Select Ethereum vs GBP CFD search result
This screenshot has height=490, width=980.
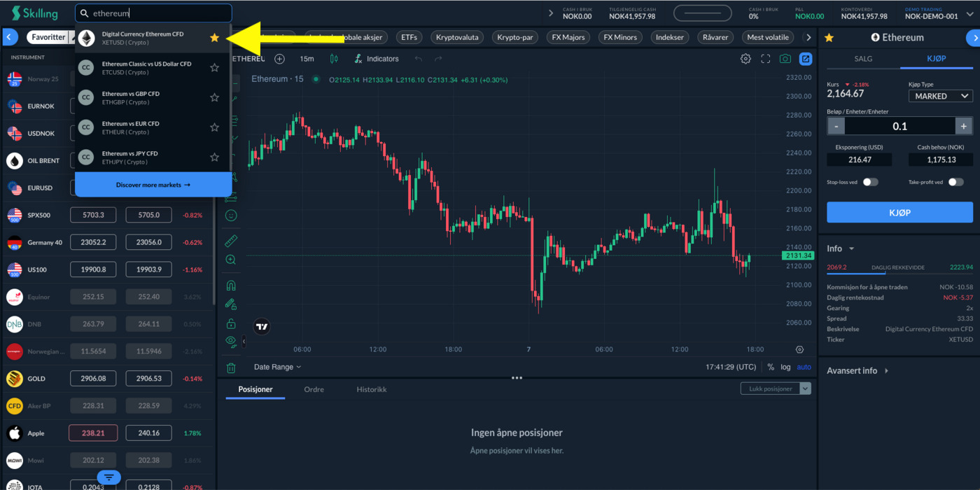click(153, 97)
